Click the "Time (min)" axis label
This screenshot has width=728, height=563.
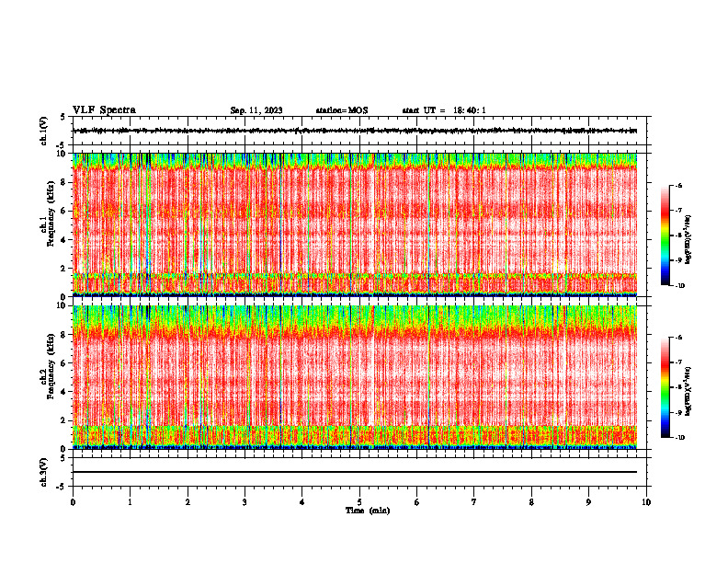click(368, 511)
